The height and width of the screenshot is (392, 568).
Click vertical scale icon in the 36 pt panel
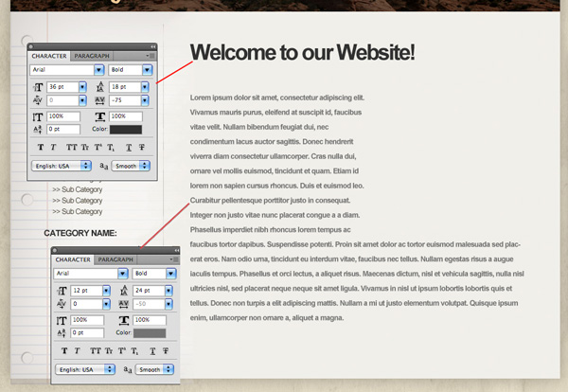click(38, 116)
